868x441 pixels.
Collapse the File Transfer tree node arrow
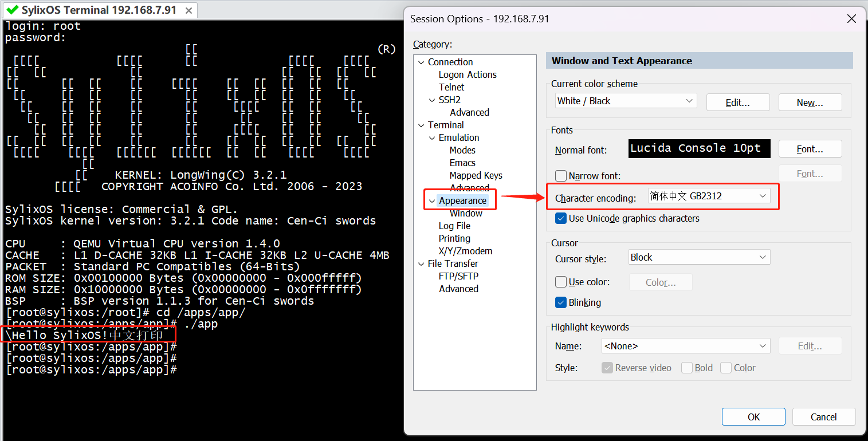point(422,263)
